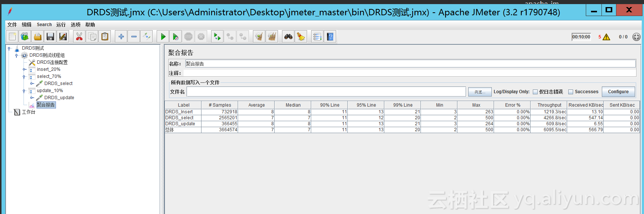Select DRDS连接配置 in the tree

coord(52,62)
